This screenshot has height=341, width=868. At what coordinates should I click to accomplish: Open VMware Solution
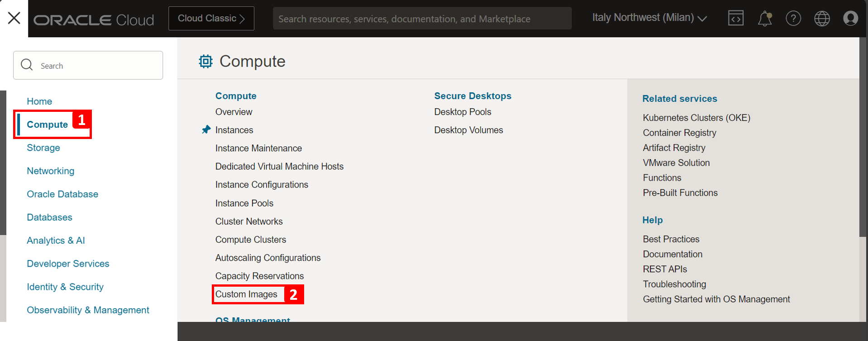click(x=676, y=163)
